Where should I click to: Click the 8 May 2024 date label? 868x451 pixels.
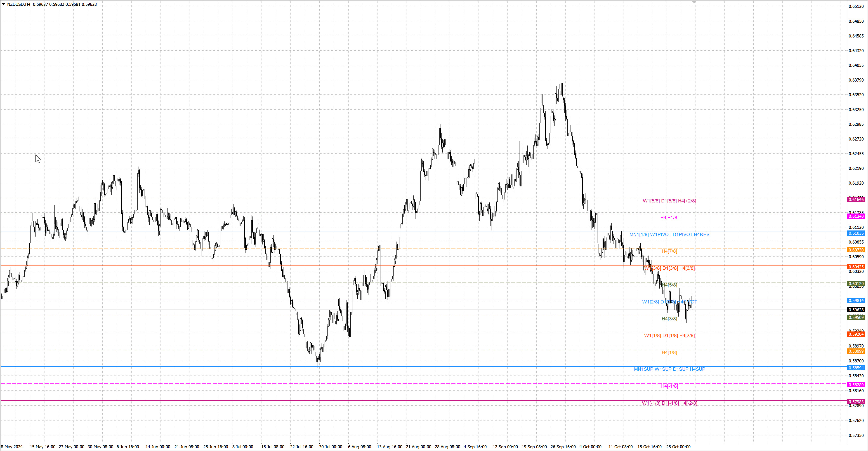(x=12, y=447)
